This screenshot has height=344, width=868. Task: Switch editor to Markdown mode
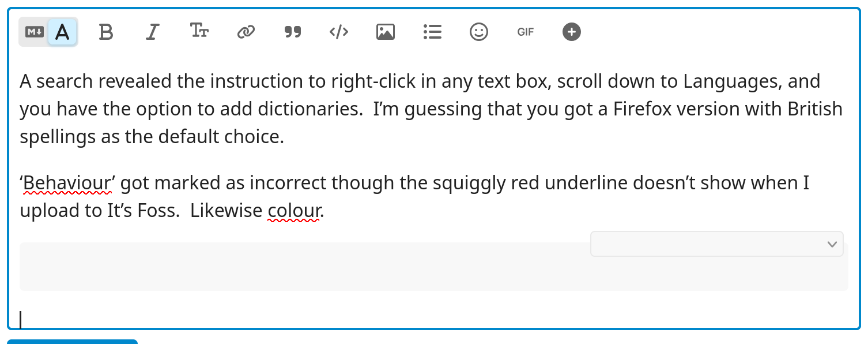click(x=34, y=32)
